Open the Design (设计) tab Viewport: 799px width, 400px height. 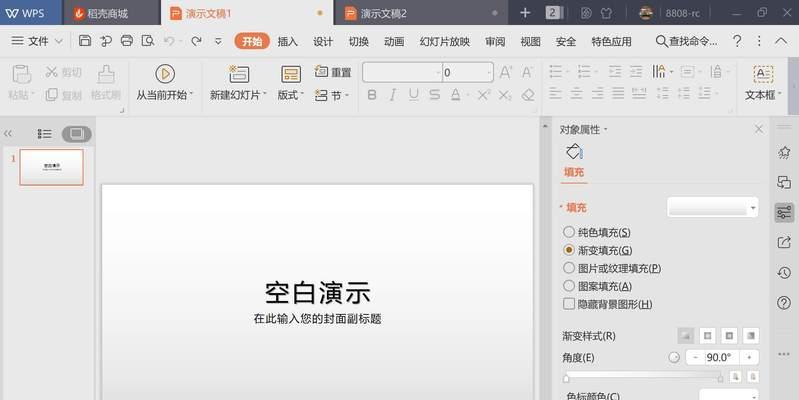pos(323,41)
